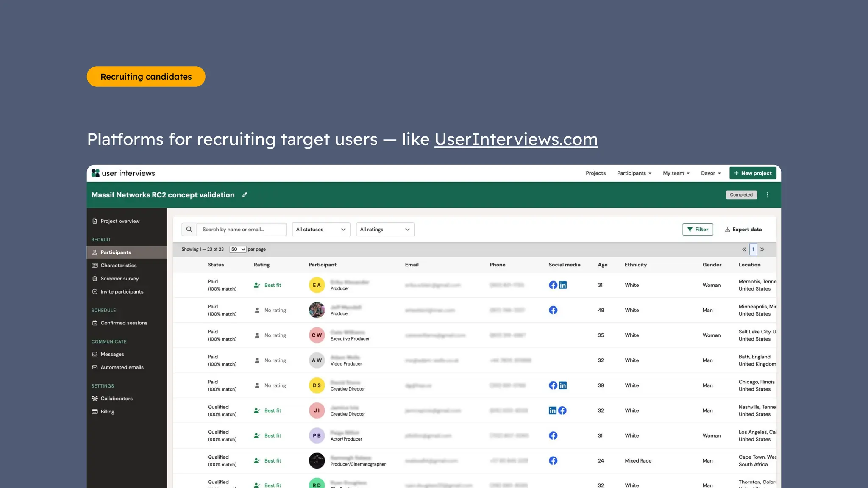Open the project options kebab menu
Image resolution: width=868 pixels, height=488 pixels.
click(x=768, y=195)
